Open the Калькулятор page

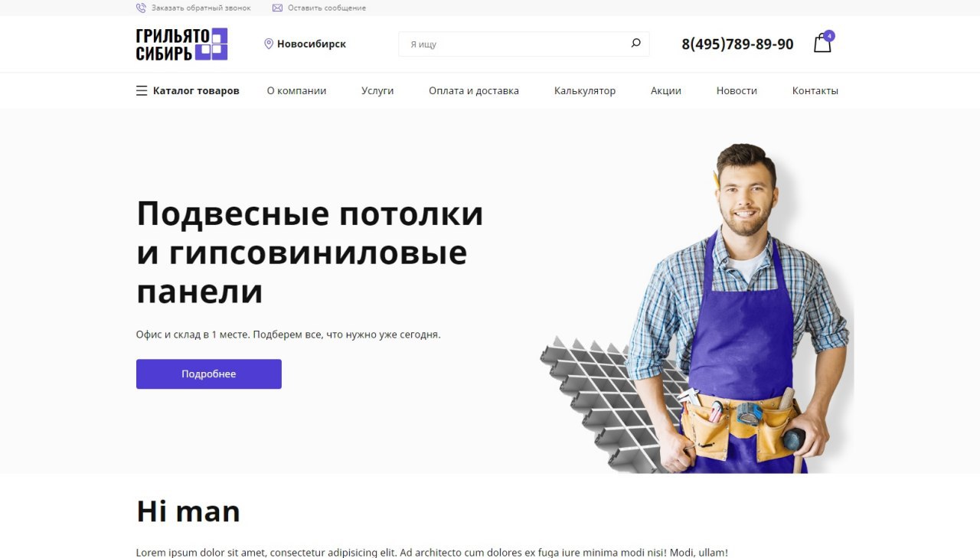[585, 90]
